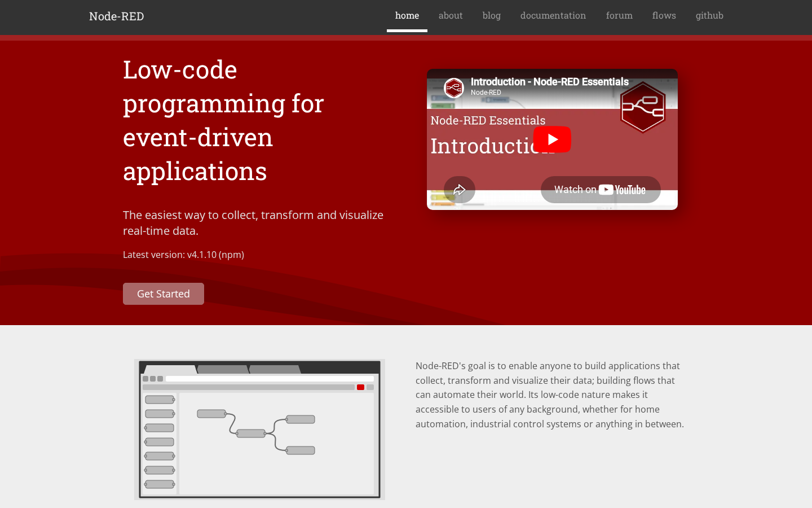Click the Low-code programming headline

pos(223,120)
